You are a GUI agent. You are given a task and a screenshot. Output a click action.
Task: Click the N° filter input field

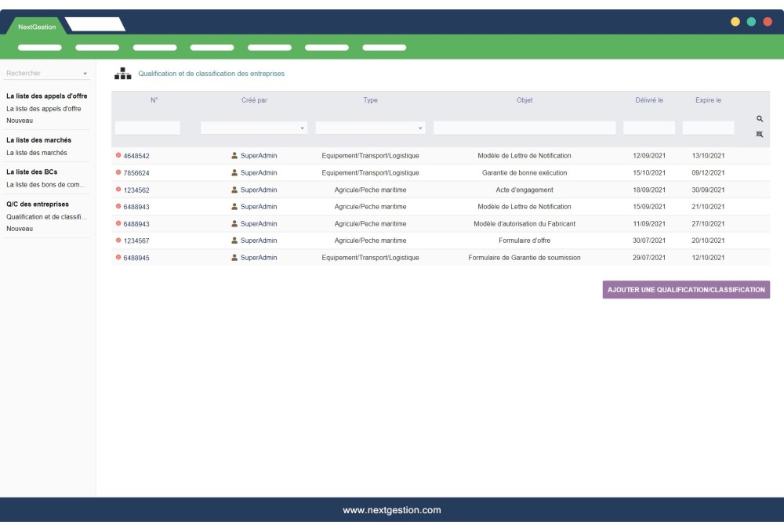147,128
